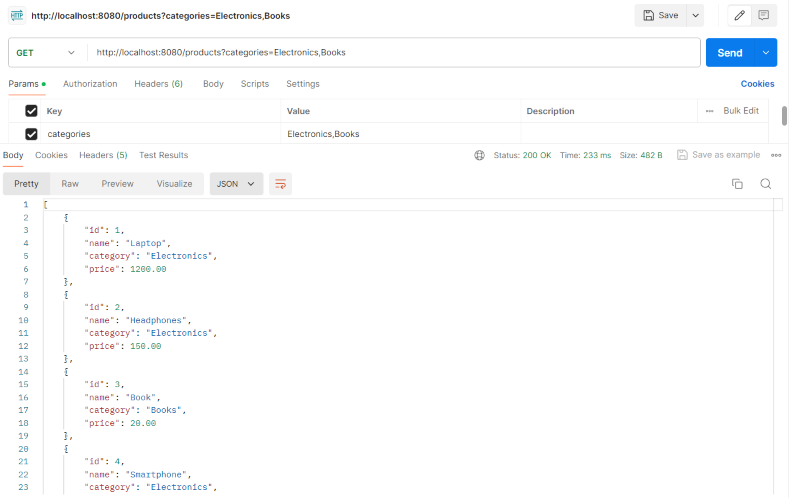Uncheck the categories parameter checkbox
The width and height of the screenshot is (790, 498).
pyautogui.click(x=31, y=133)
